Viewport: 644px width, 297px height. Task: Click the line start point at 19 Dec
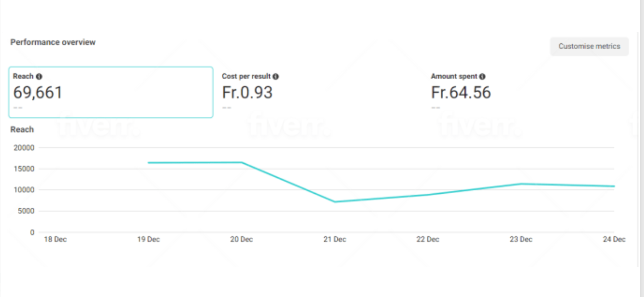pyautogui.click(x=149, y=163)
